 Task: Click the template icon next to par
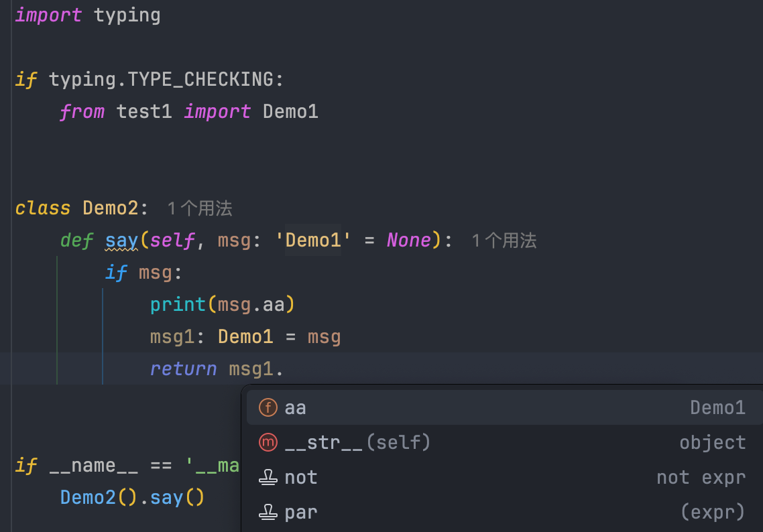(x=268, y=512)
